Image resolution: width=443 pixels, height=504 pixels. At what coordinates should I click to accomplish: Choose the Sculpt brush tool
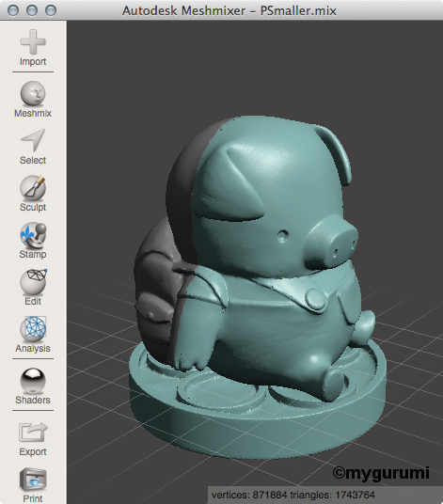click(33, 194)
